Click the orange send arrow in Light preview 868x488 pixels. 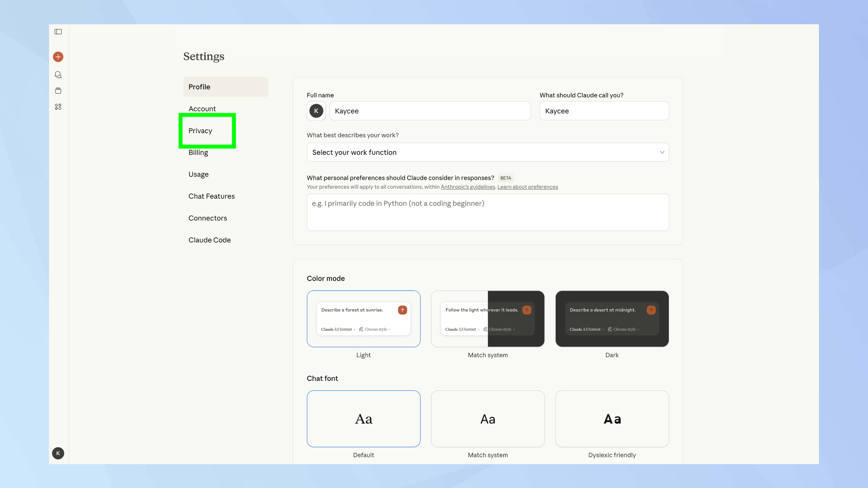(402, 310)
